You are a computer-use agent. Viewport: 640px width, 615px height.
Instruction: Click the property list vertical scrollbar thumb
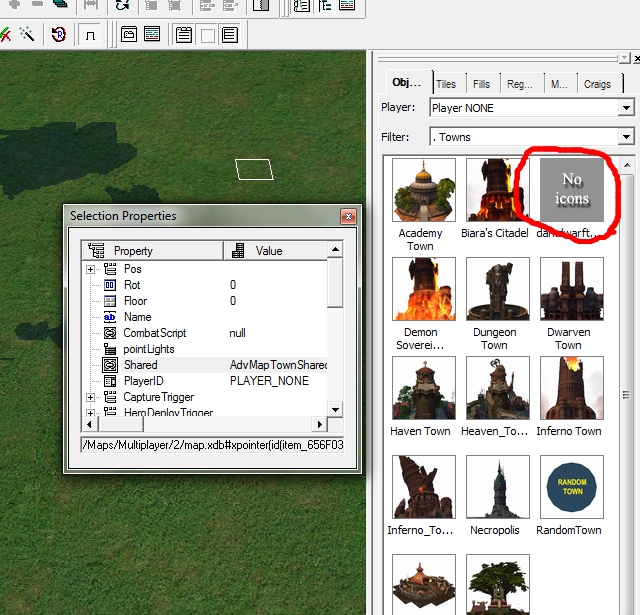pyautogui.click(x=335, y=282)
